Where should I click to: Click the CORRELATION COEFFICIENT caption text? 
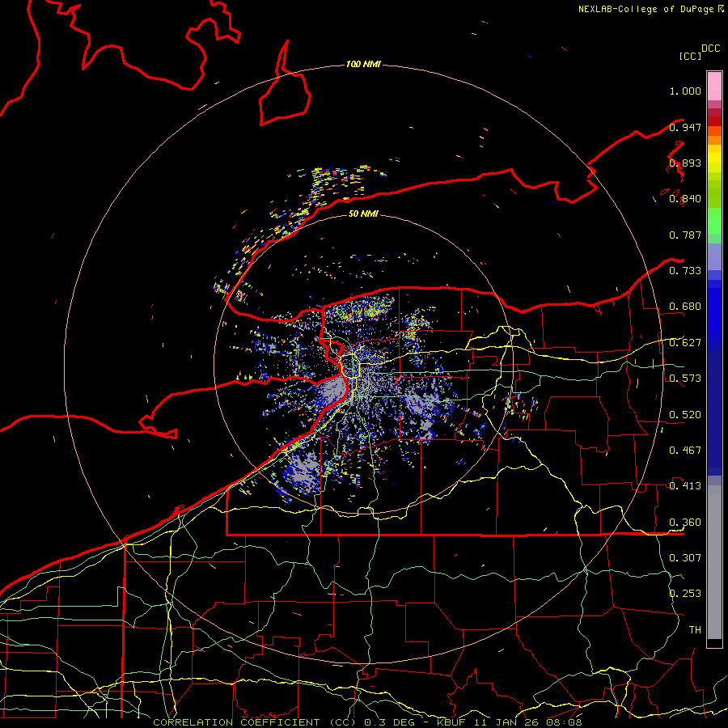[253, 722]
